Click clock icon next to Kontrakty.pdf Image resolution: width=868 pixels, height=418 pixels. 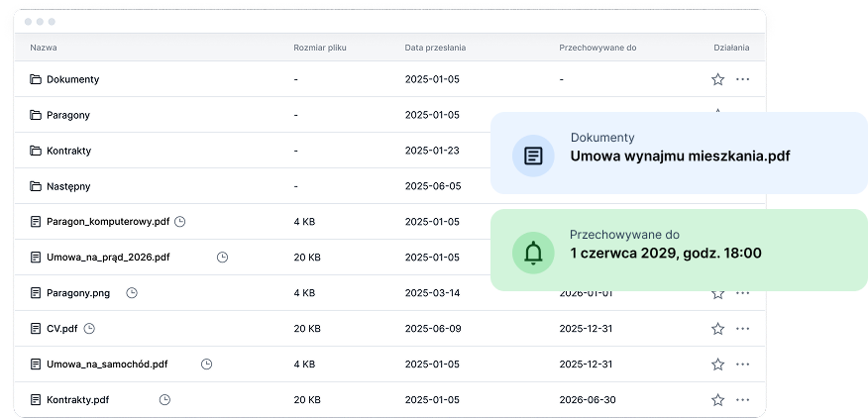[x=165, y=400]
